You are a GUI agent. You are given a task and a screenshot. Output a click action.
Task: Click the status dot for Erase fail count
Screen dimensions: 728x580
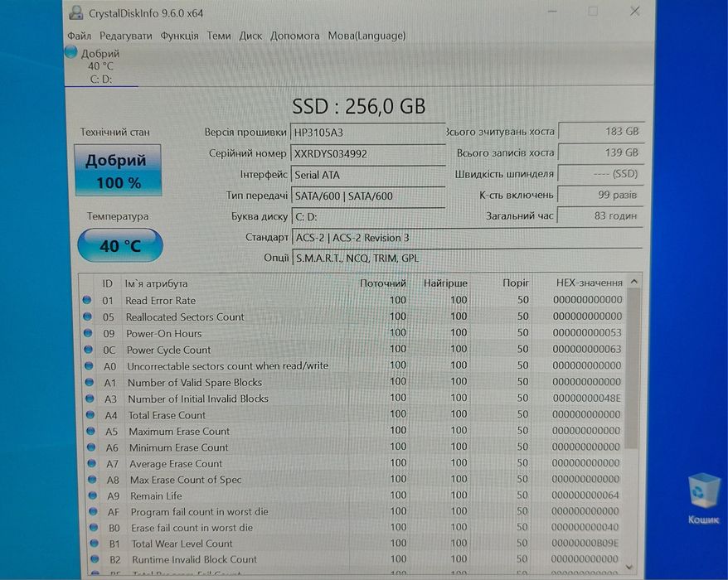coord(94,527)
